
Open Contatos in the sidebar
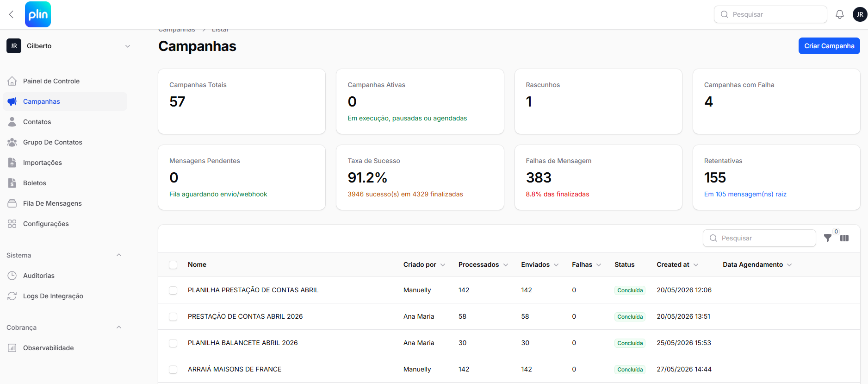(65, 122)
